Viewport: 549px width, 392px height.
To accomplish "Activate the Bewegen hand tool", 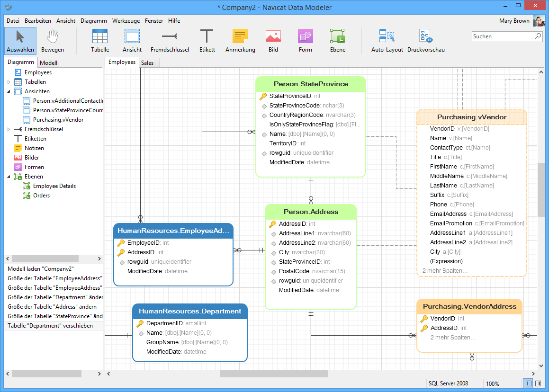I will 52,40.
